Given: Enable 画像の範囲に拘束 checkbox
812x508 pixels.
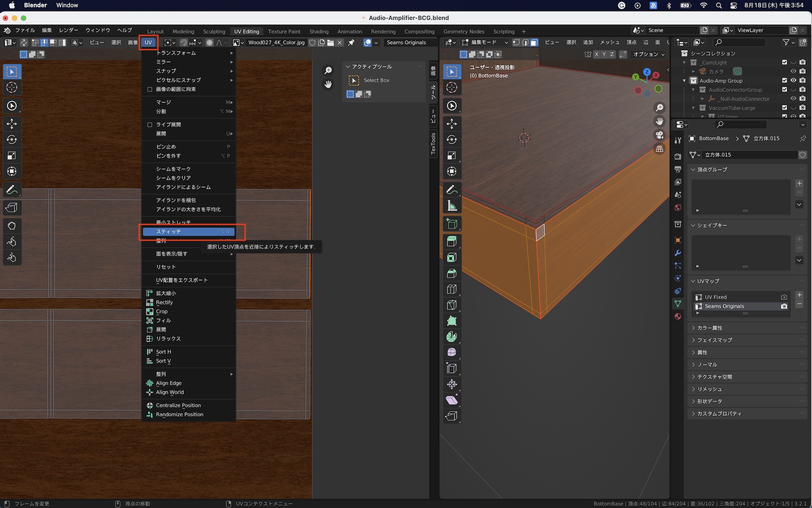Looking at the screenshot, I should [x=150, y=89].
